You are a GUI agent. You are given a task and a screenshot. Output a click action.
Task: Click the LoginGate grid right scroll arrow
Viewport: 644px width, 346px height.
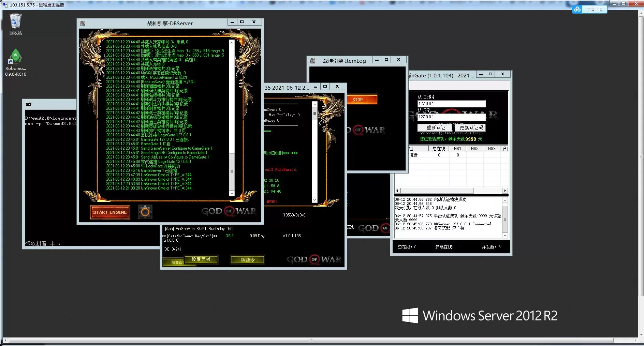click(505, 191)
